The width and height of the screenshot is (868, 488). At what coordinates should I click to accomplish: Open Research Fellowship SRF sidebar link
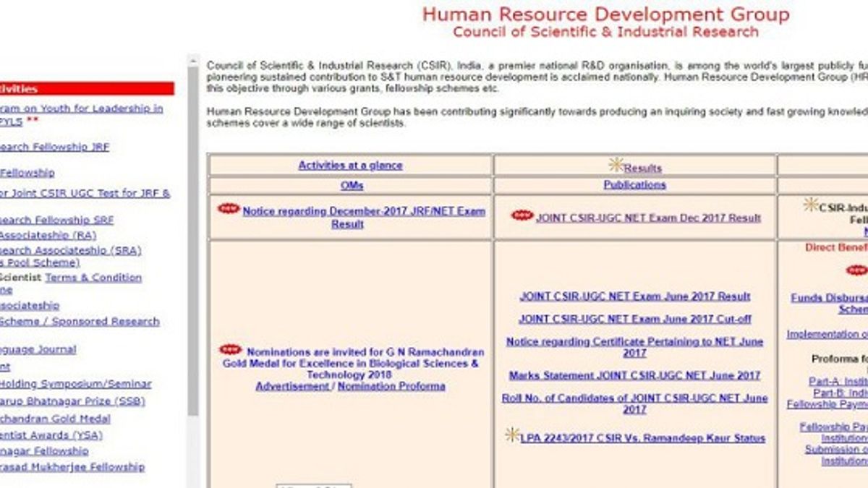point(56,221)
